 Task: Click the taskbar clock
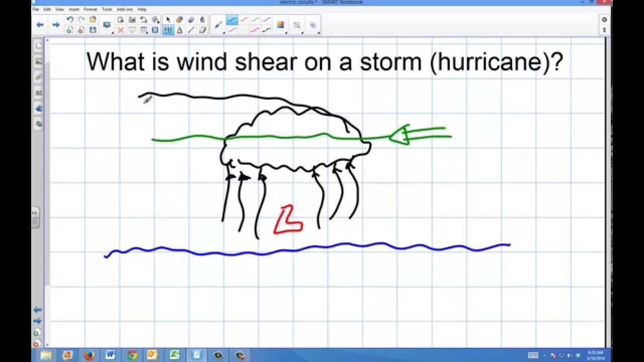click(597, 355)
